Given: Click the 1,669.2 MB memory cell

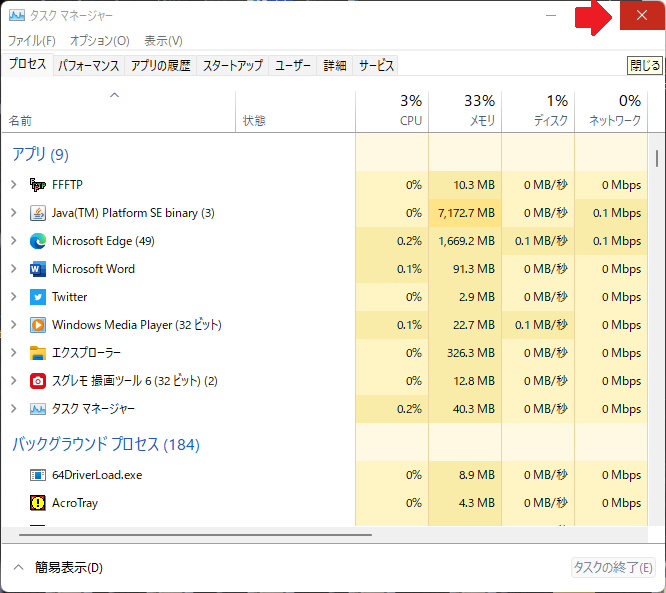Looking at the screenshot, I should 466,241.
